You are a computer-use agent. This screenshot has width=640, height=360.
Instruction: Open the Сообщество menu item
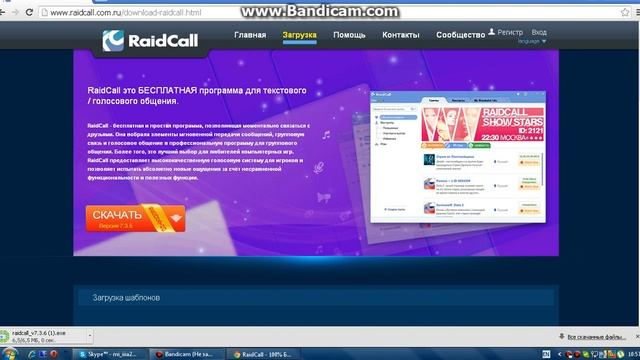pyautogui.click(x=460, y=35)
